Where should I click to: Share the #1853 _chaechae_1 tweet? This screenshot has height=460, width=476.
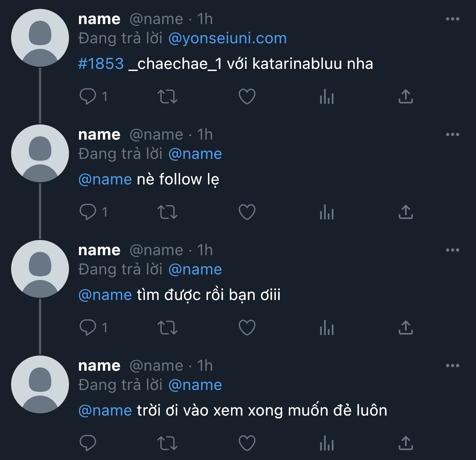[406, 97]
